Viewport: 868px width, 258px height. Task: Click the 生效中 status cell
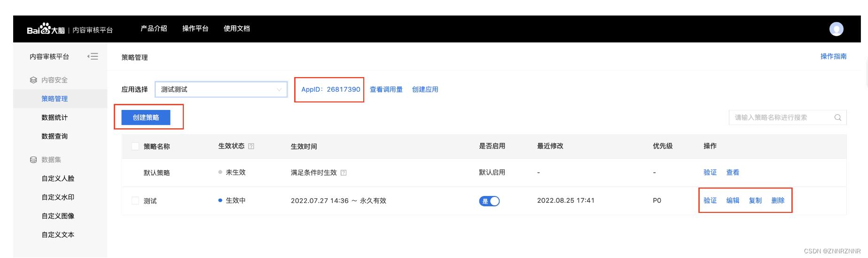[232, 201]
